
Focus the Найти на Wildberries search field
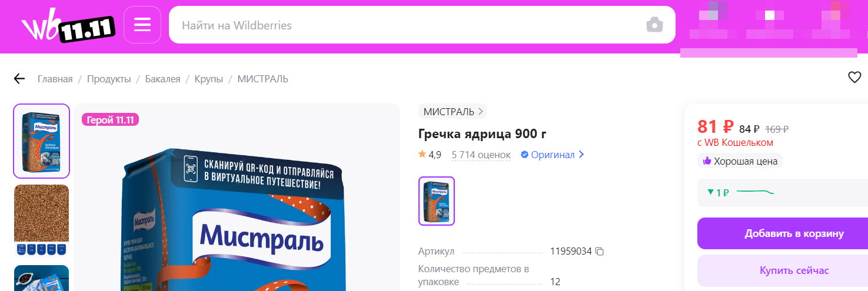(x=406, y=25)
